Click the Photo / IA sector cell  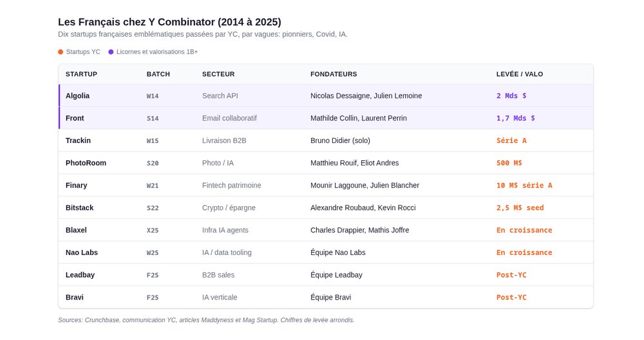tap(218, 163)
